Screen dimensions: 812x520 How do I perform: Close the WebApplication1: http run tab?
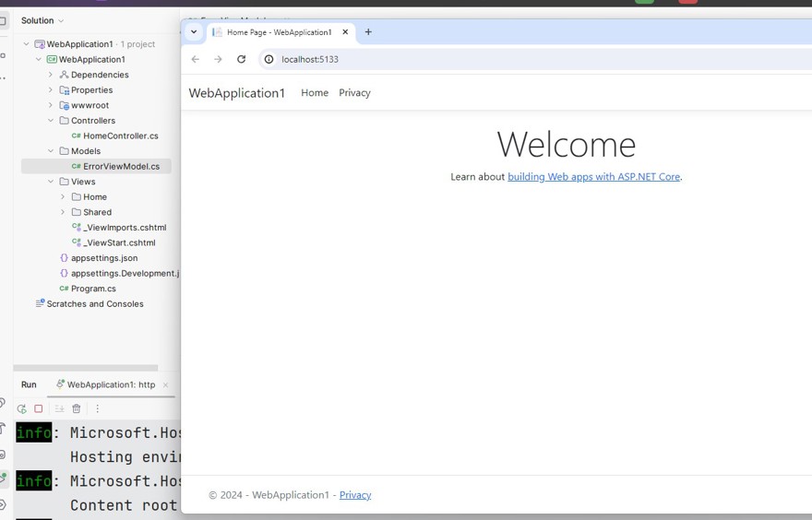(x=166, y=385)
